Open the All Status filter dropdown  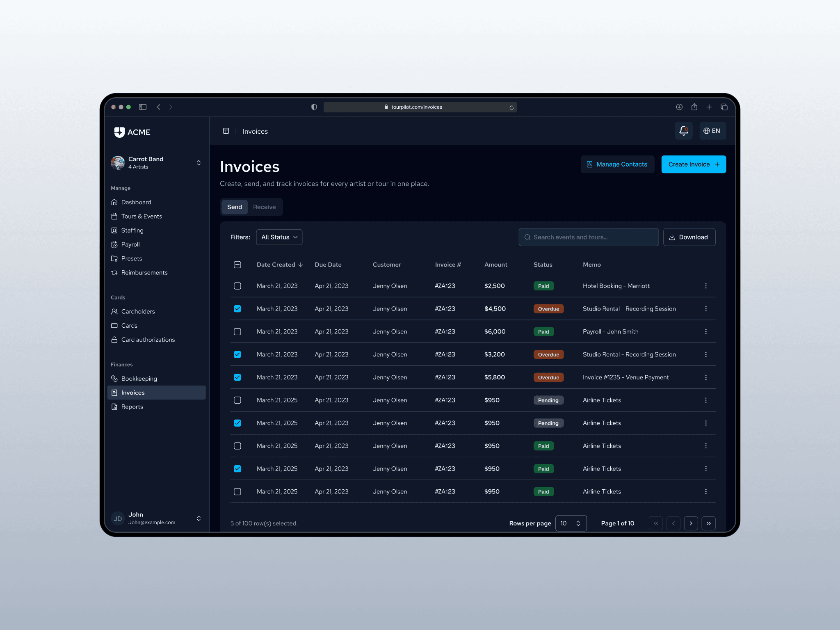point(279,237)
